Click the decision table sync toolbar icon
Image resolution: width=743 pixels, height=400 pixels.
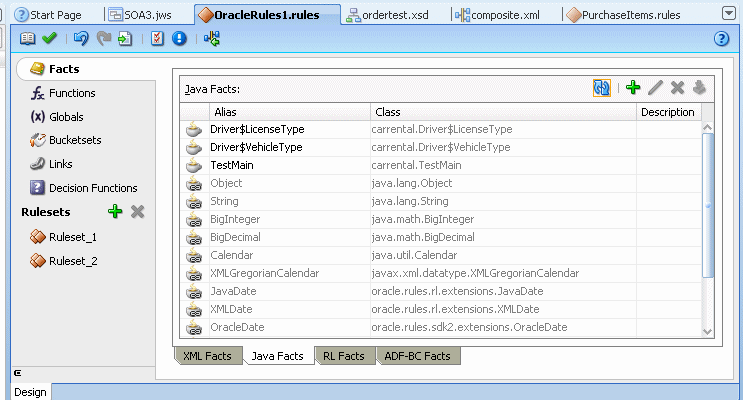[x=212, y=38]
